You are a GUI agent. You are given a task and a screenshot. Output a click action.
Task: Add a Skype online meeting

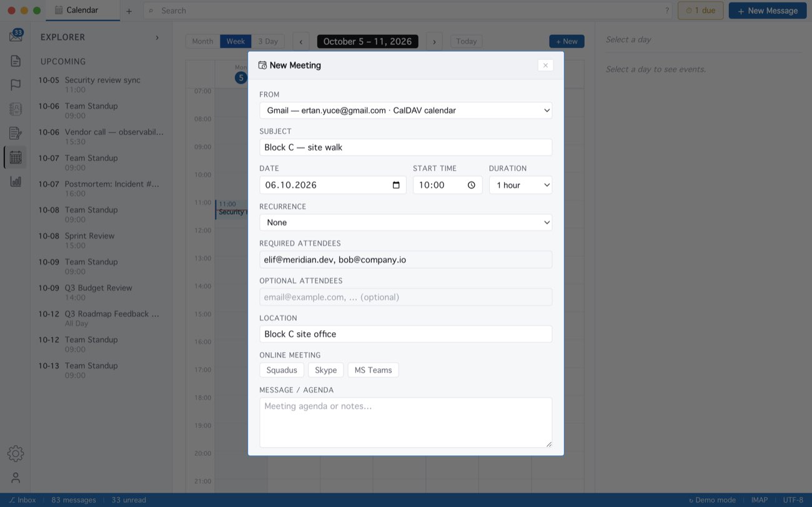(326, 370)
